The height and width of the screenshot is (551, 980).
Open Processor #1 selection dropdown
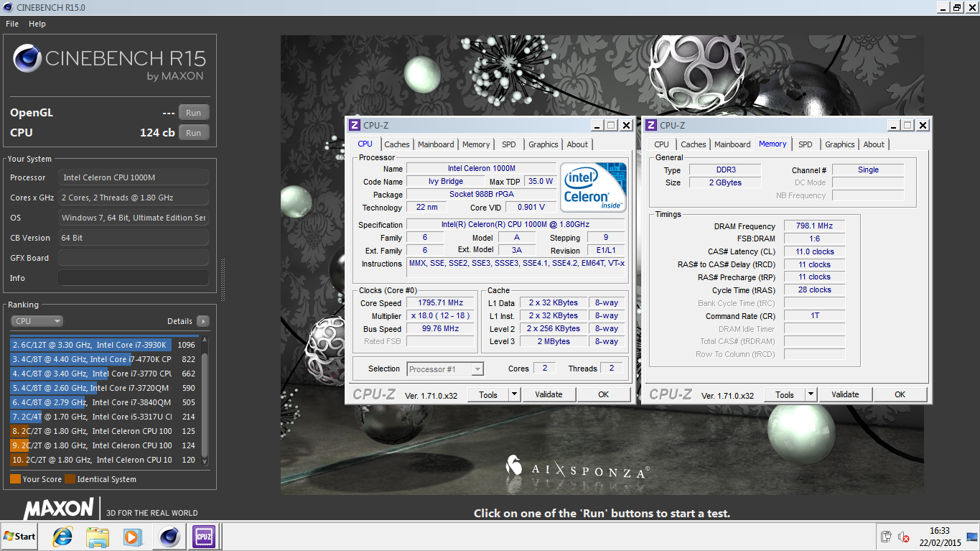tap(445, 369)
